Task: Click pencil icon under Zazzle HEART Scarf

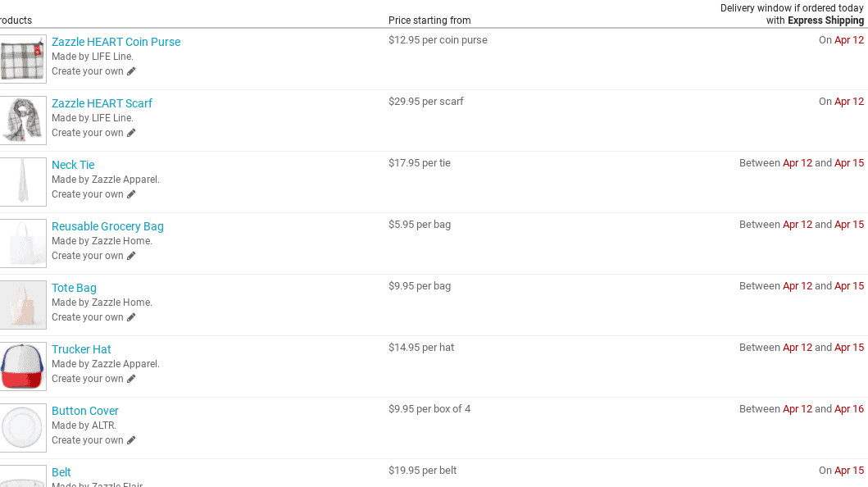Action: [131, 133]
